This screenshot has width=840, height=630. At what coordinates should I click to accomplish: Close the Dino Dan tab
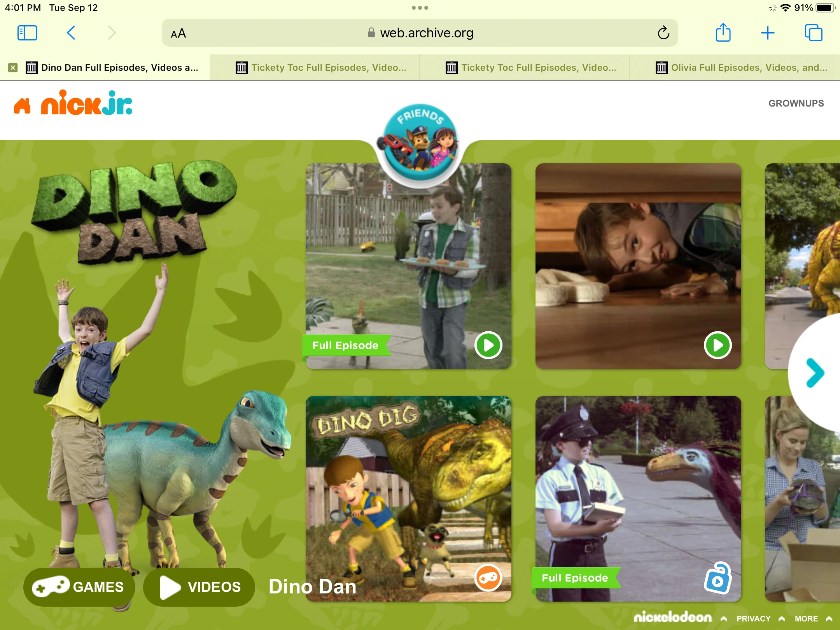[13, 68]
